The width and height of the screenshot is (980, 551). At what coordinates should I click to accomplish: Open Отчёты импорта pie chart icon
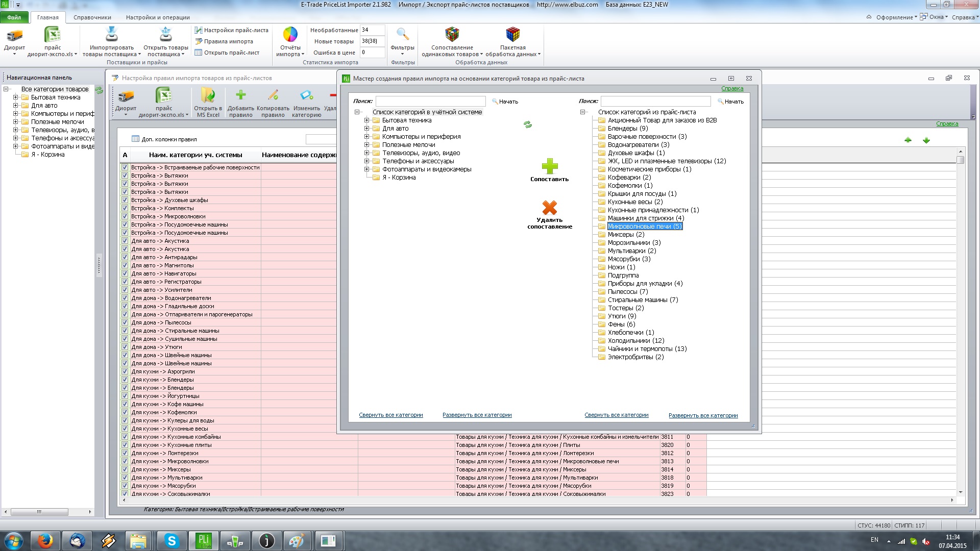pyautogui.click(x=290, y=35)
